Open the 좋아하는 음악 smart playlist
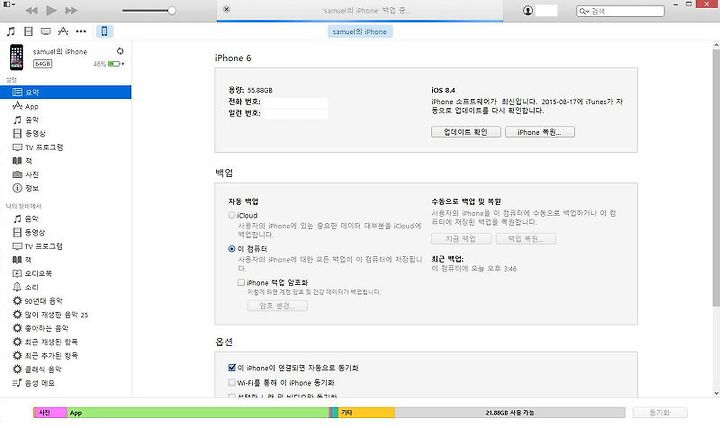720x427 pixels. (66, 328)
